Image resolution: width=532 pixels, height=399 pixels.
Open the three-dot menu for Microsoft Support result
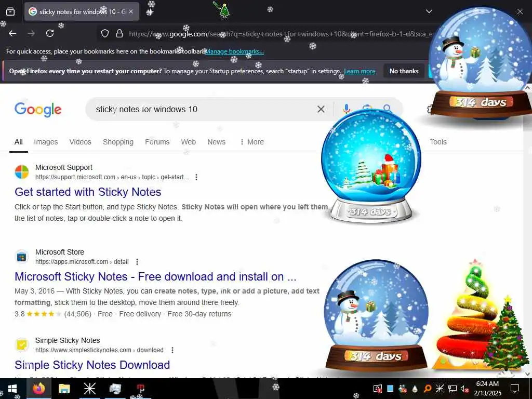[x=196, y=177]
